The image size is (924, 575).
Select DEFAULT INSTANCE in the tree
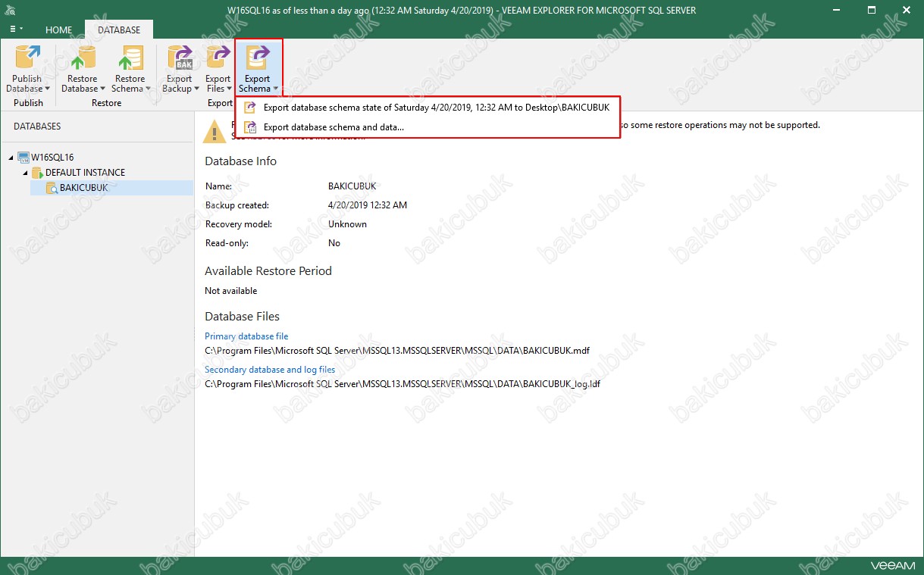[x=85, y=172]
